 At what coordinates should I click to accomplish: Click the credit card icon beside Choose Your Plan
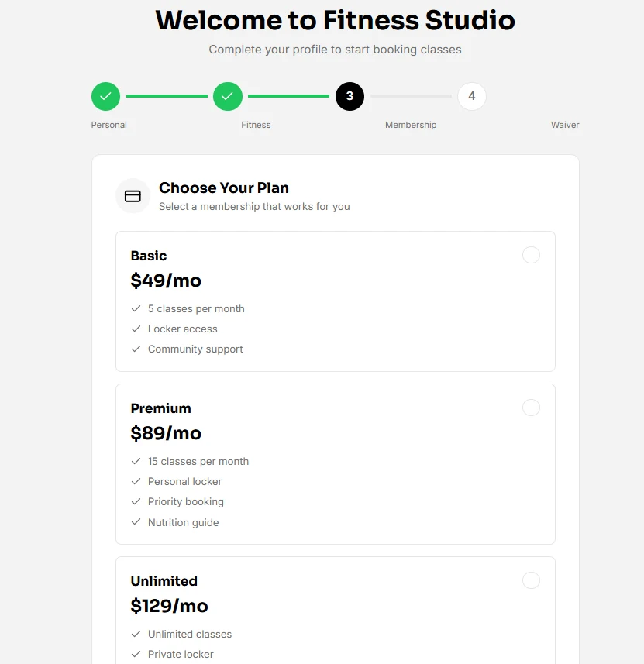(x=133, y=196)
